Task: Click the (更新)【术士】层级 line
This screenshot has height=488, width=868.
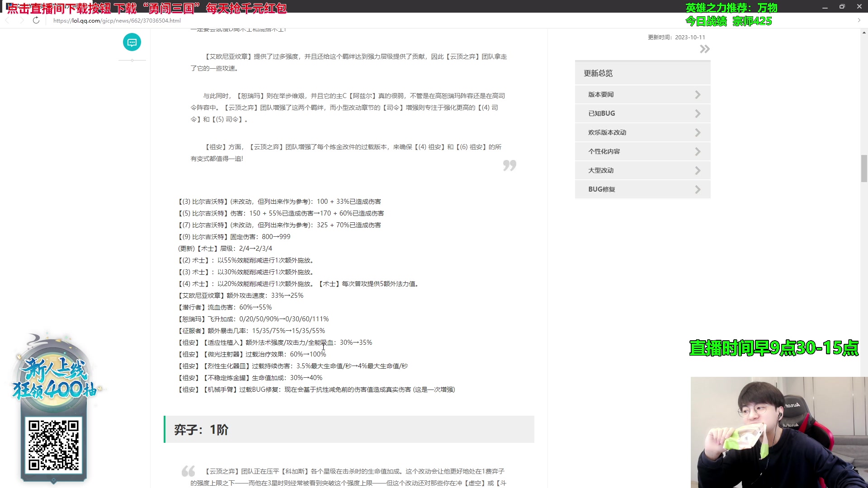Action: 225,249
